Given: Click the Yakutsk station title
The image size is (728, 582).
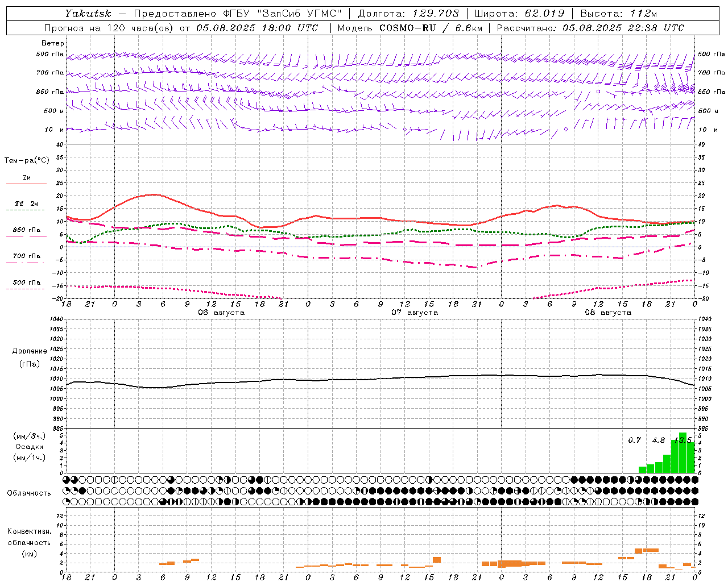Looking at the screenshot, I should point(88,13).
